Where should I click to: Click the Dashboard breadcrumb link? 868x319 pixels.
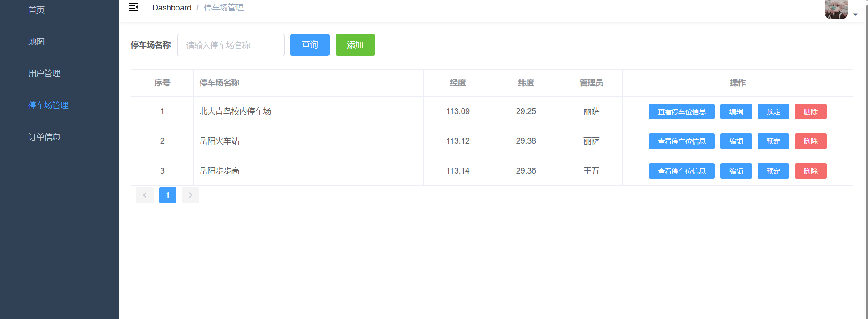pyautogui.click(x=171, y=8)
